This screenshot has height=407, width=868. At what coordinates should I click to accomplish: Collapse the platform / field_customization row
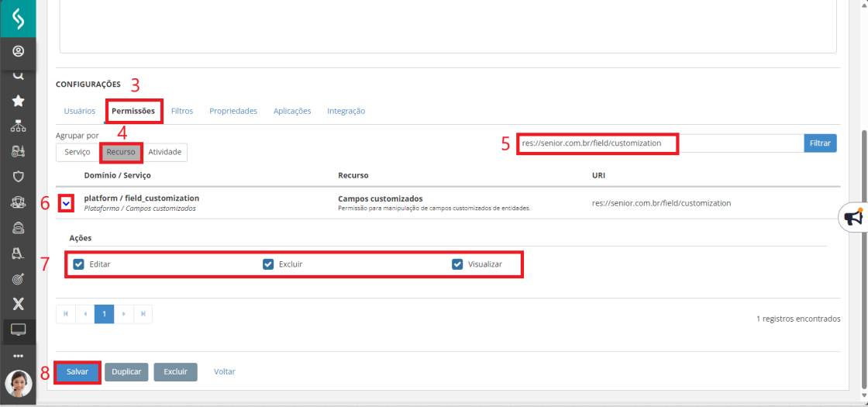[x=66, y=204]
